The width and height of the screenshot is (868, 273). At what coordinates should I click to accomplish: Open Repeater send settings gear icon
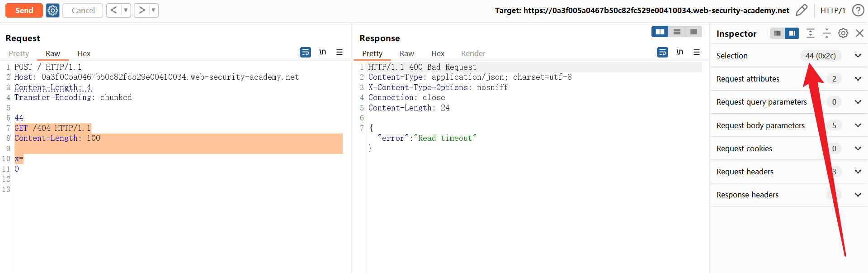tap(53, 10)
